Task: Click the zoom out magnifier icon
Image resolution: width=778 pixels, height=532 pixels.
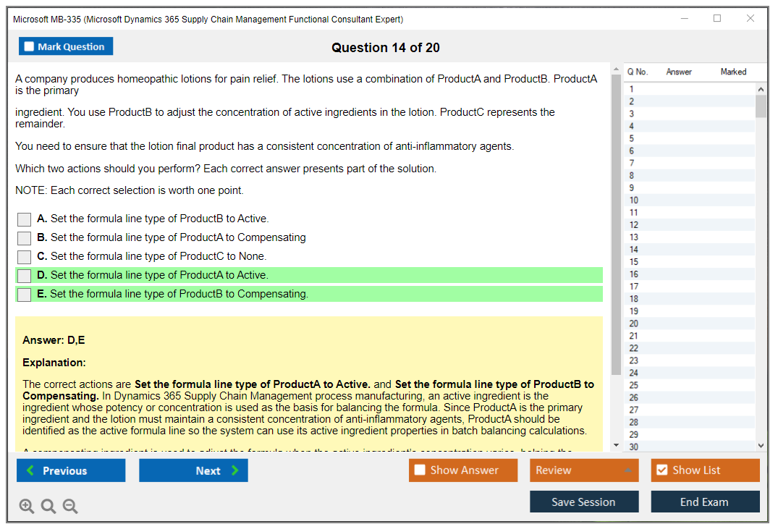Action: 70,506
